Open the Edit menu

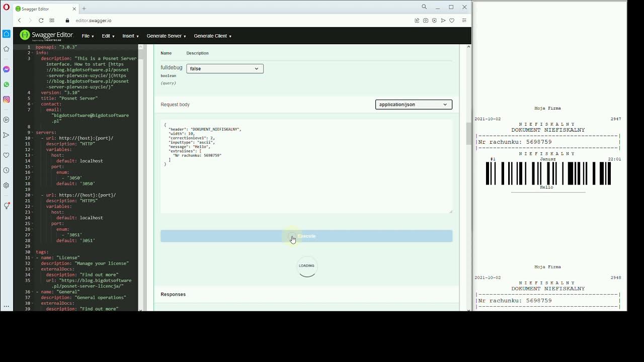point(108,36)
